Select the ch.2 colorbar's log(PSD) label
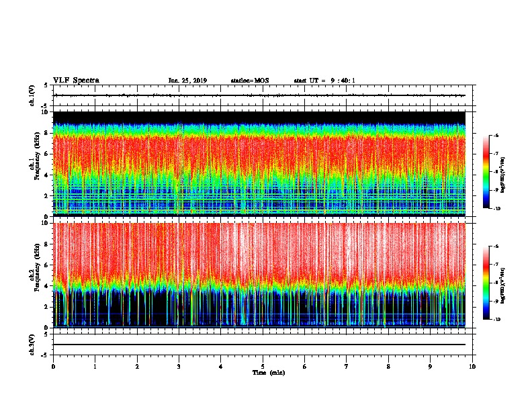This screenshot has width=532, height=411. coord(503,285)
